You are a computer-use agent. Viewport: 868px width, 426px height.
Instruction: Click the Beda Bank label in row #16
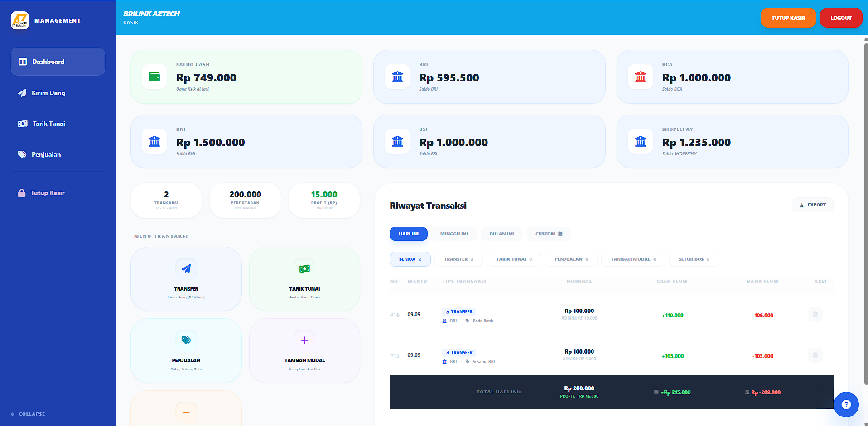(x=483, y=321)
